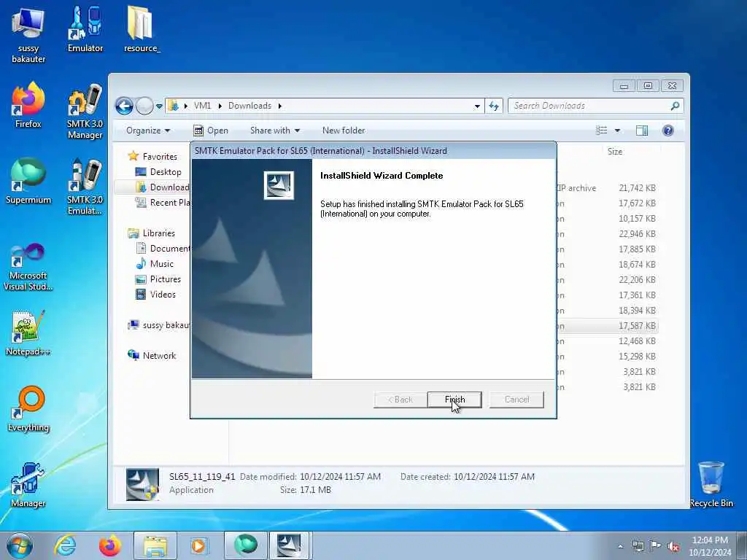The width and height of the screenshot is (747, 560).
Task: Open the Everything search shortcut
Action: pyautogui.click(x=28, y=409)
